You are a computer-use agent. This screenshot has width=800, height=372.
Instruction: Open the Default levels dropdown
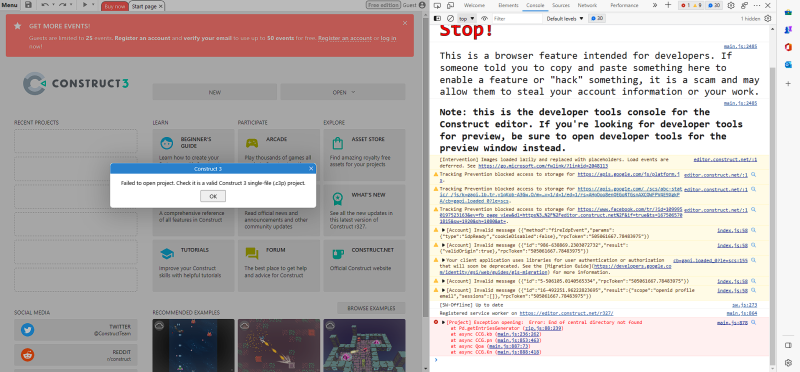point(566,18)
